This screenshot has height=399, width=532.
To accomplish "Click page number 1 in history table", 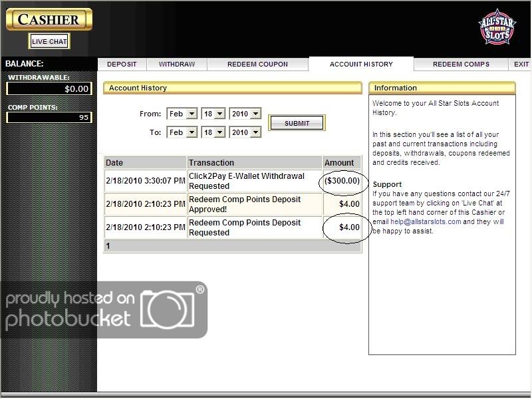I will point(108,246).
